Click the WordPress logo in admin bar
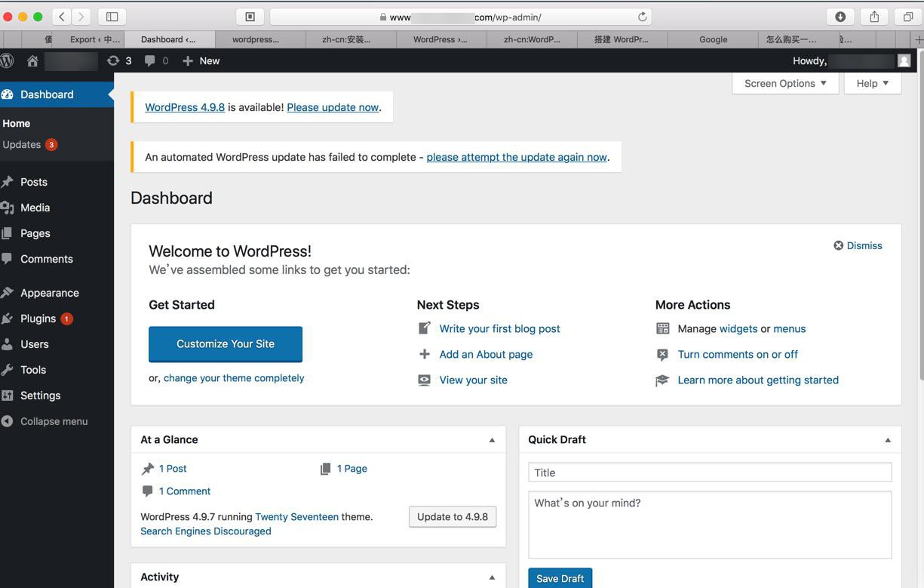The image size is (924, 588). (x=8, y=60)
